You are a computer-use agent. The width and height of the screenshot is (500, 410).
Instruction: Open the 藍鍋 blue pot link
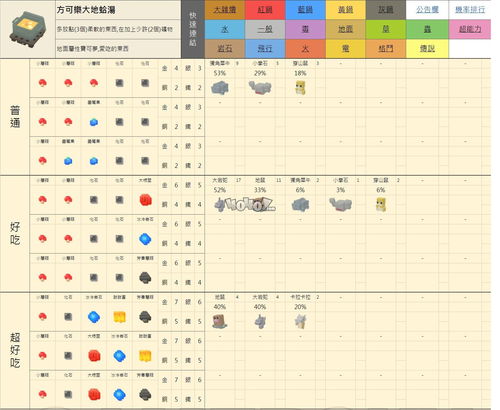pos(305,10)
